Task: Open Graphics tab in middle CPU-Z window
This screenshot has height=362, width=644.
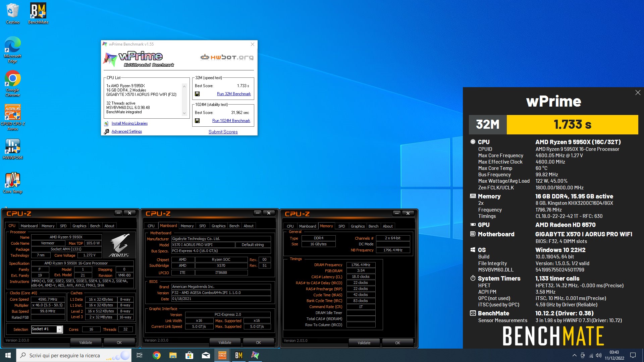Action: click(219, 226)
